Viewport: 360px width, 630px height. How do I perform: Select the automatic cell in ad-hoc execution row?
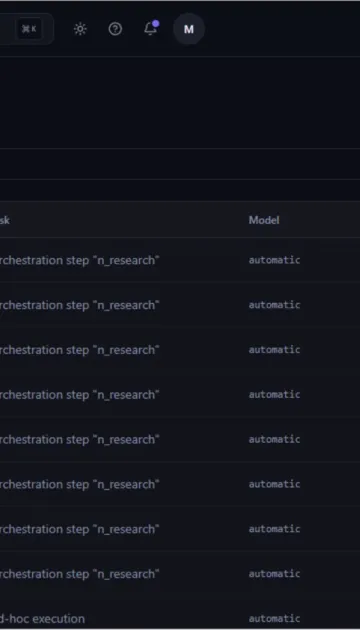click(x=274, y=618)
